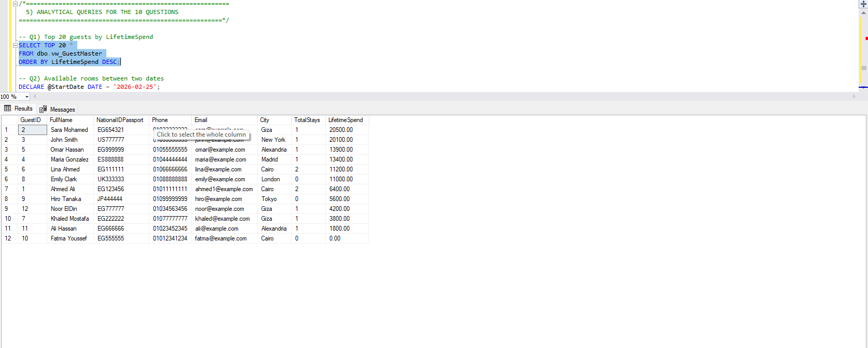Click the passport cell 'JP444444'

point(121,199)
